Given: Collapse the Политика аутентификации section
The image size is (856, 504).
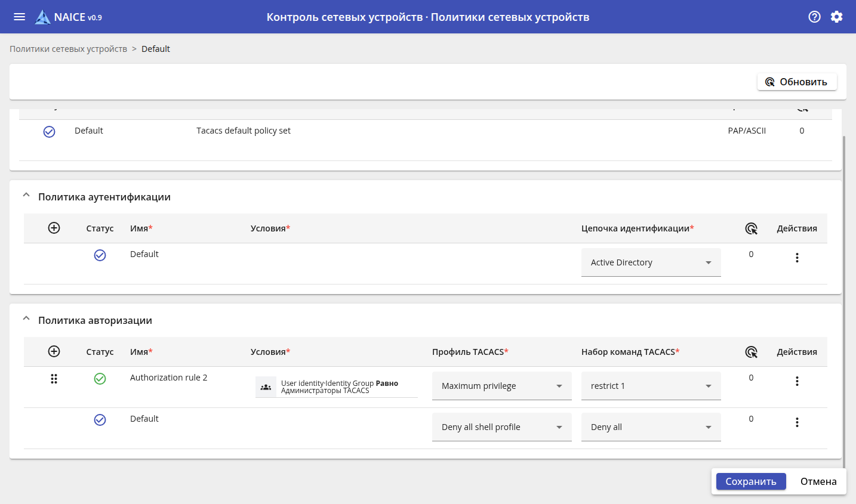Looking at the screenshot, I should point(26,196).
